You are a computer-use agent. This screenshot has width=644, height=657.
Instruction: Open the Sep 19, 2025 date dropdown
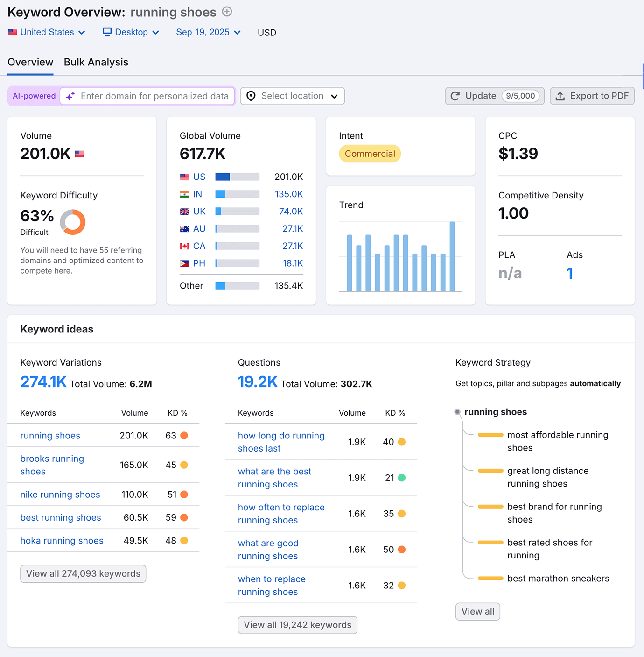(x=208, y=32)
